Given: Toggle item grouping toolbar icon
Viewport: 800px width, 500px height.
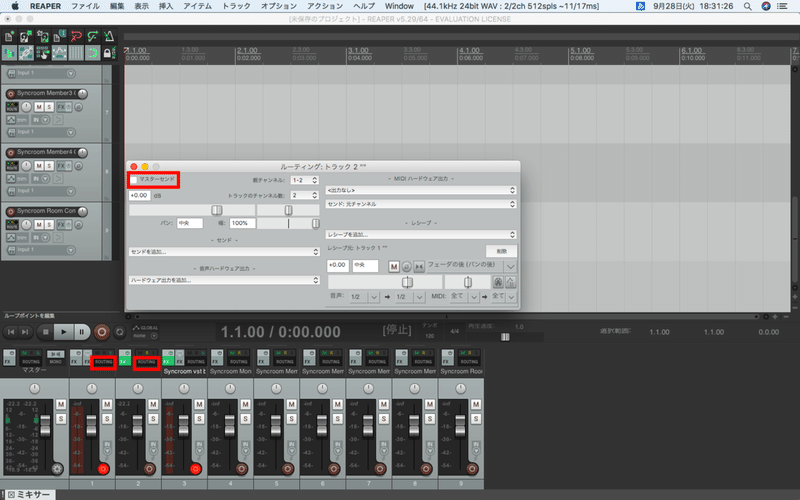Looking at the screenshot, I should [26, 53].
